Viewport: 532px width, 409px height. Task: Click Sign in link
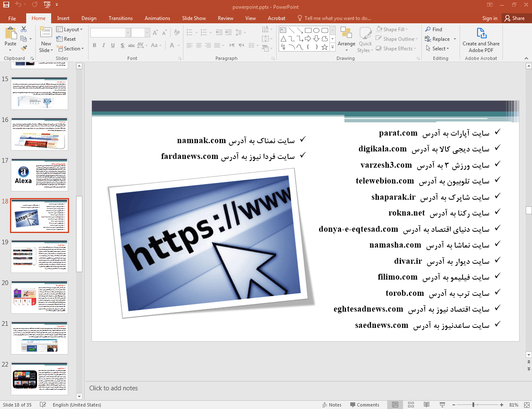point(490,18)
